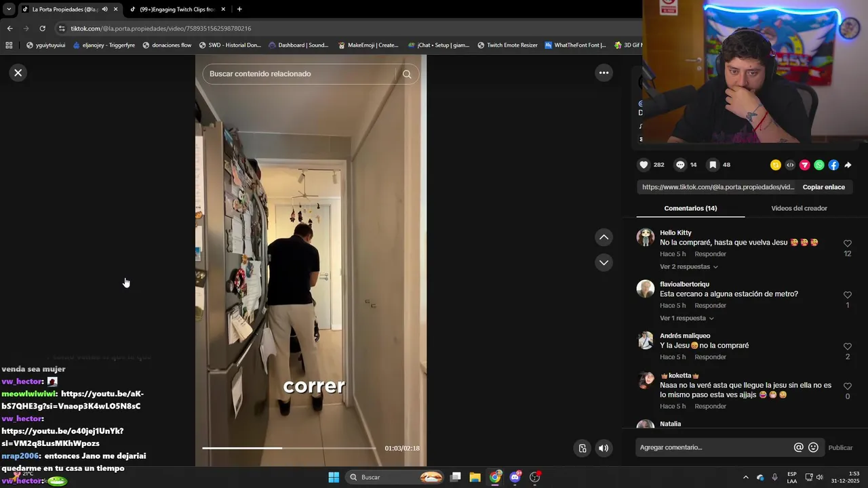This screenshot has height=488, width=868.
Task: Like flavioalbertoriqu's comment
Action: click(848, 295)
